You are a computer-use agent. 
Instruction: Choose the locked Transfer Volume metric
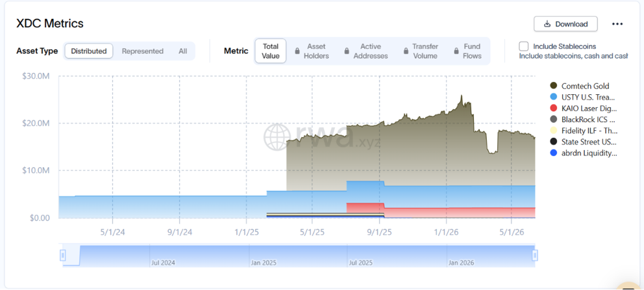pos(420,51)
